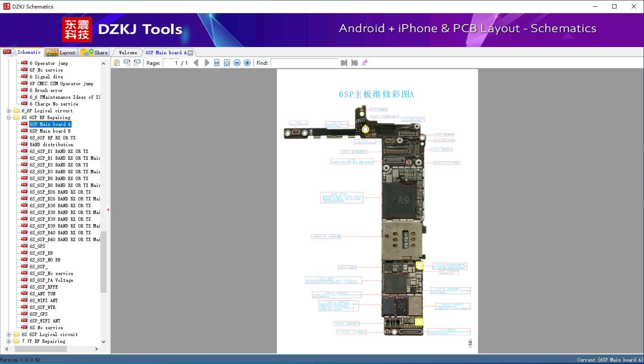644x364 pixels.
Task: Find the previous search match
Action: point(344,63)
